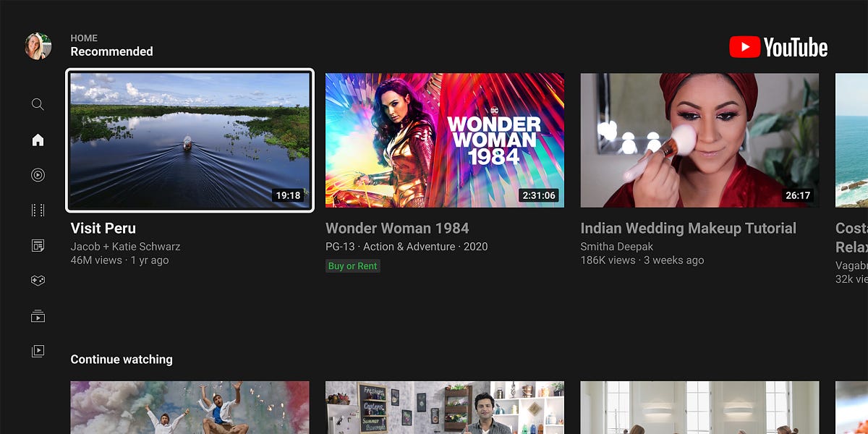Resume the video with man in kitchen
The width and height of the screenshot is (868, 434).
[x=445, y=408]
